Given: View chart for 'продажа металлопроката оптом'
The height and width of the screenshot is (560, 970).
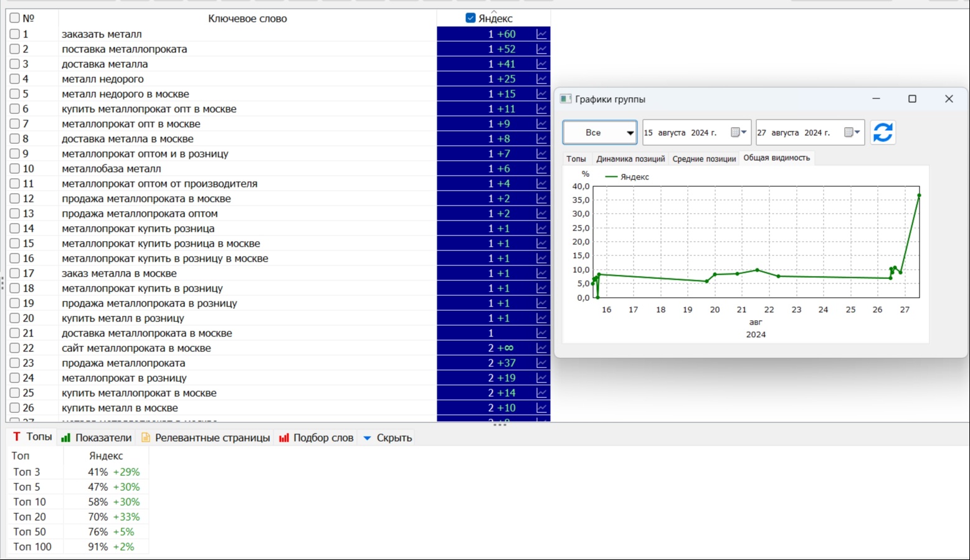Looking at the screenshot, I should pos(541,214).
